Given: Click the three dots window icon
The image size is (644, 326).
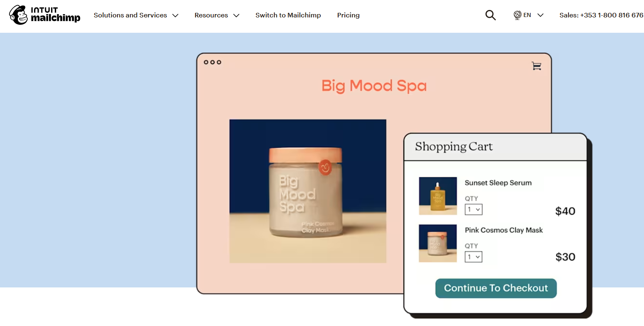Looking at the screenshot, I should [x=212, y=62].
